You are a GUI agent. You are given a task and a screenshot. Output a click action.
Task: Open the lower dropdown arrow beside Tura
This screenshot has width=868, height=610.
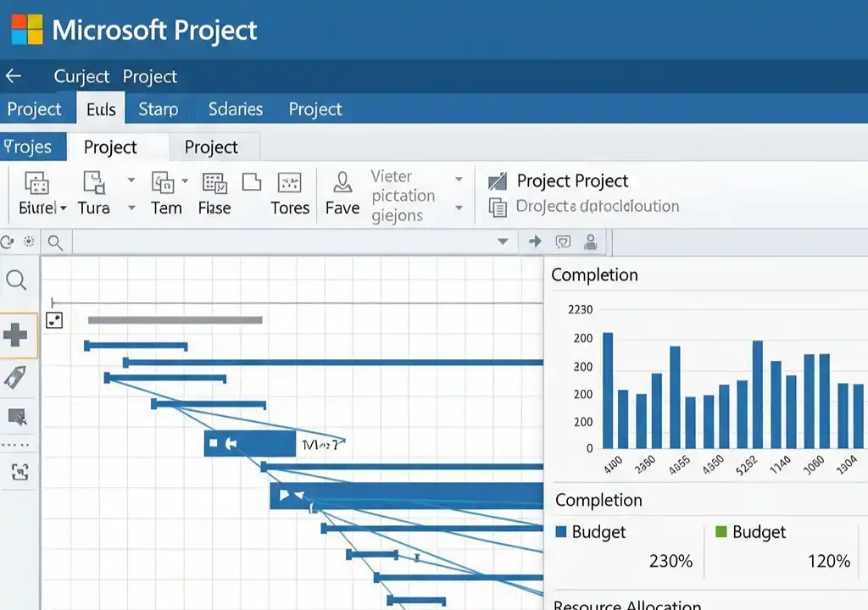(x=131, y=208)
